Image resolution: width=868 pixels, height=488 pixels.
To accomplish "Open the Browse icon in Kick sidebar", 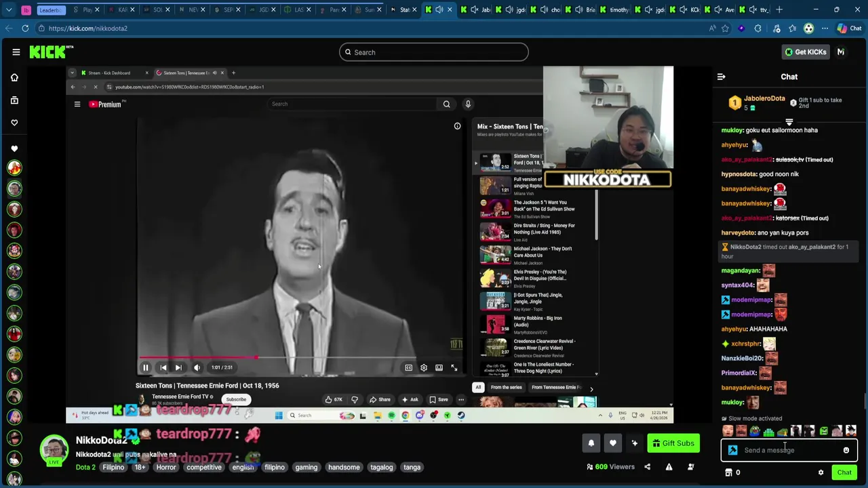I will point(14,100).
